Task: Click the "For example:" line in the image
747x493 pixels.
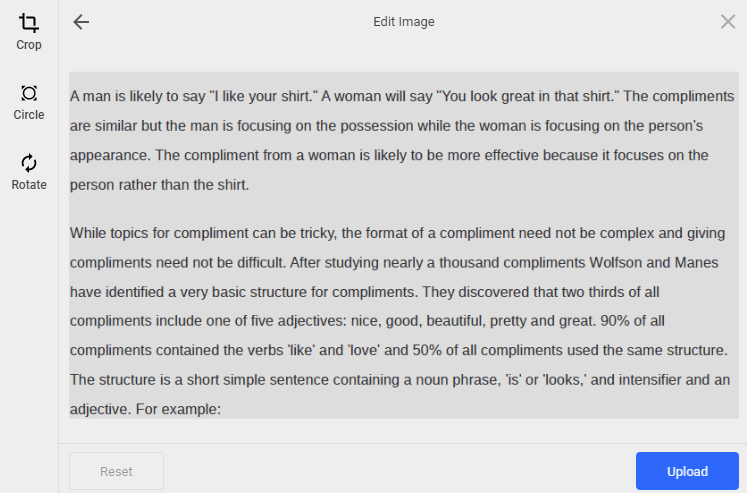Action: tap(145, 410)
